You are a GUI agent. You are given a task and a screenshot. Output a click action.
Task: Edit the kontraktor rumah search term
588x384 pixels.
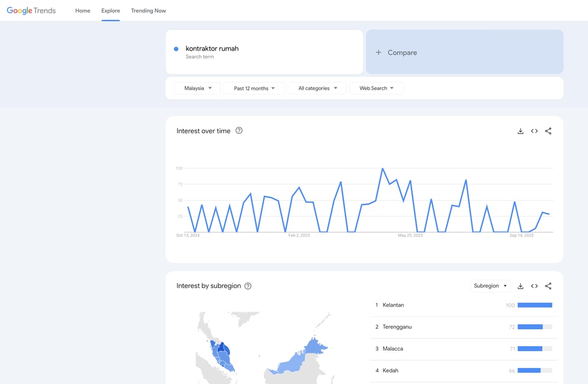click(x=212, y=49)
